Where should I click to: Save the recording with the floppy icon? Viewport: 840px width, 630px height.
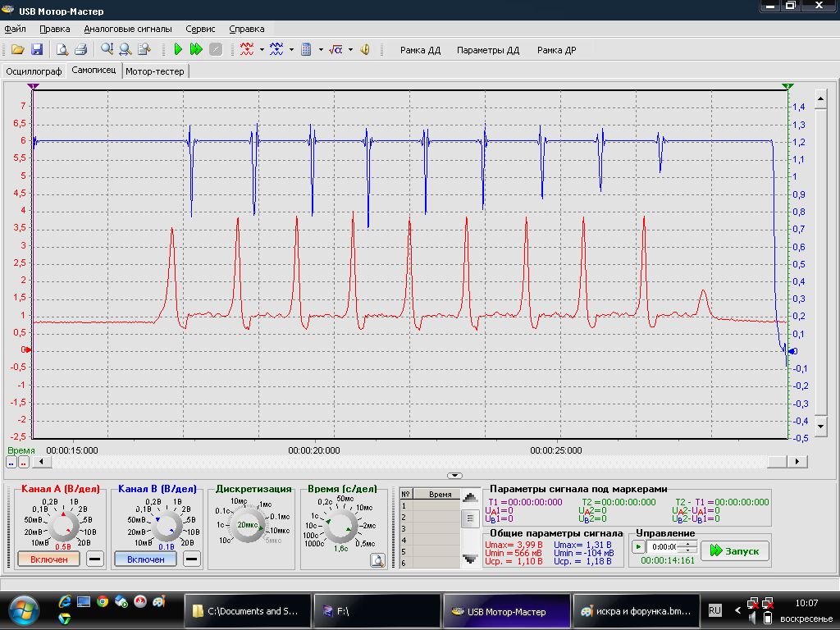tap(37, 50)
